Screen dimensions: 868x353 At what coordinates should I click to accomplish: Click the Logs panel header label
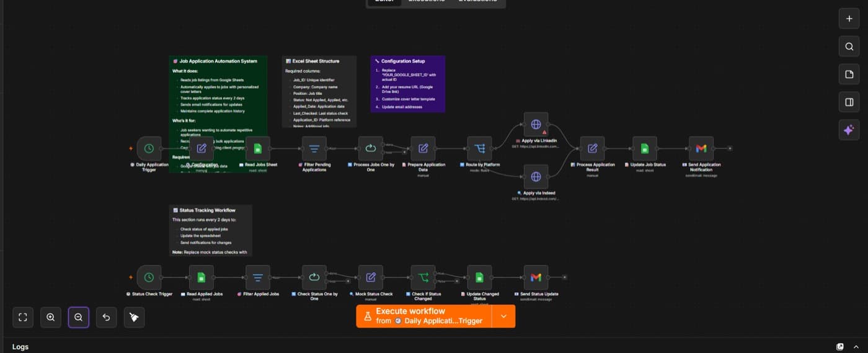[x=20, y=347]
